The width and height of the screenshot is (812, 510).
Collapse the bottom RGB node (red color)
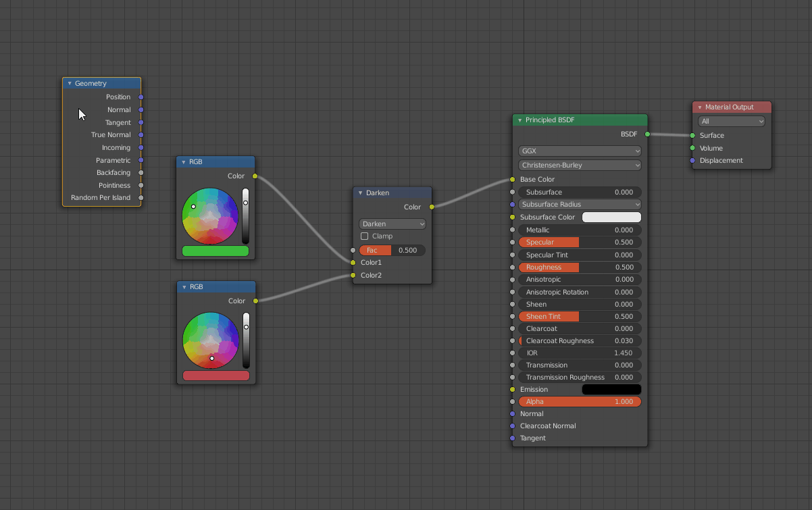[x=184, y=287]
